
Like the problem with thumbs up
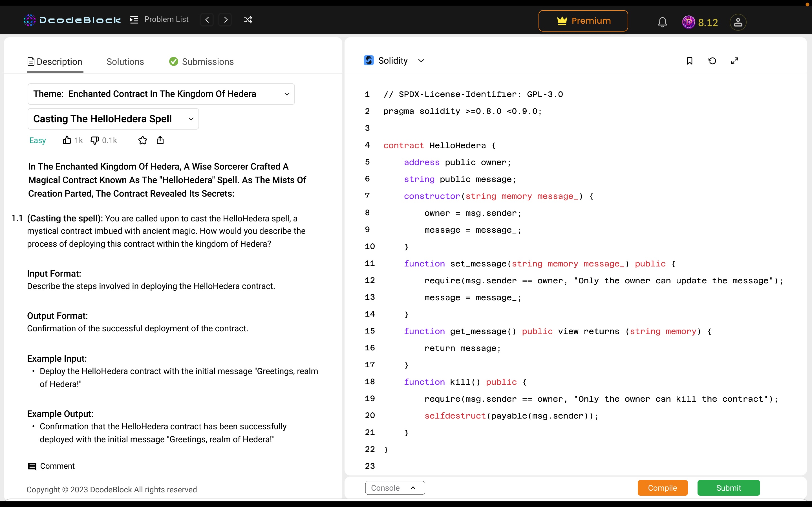click(x=67, y=140)
